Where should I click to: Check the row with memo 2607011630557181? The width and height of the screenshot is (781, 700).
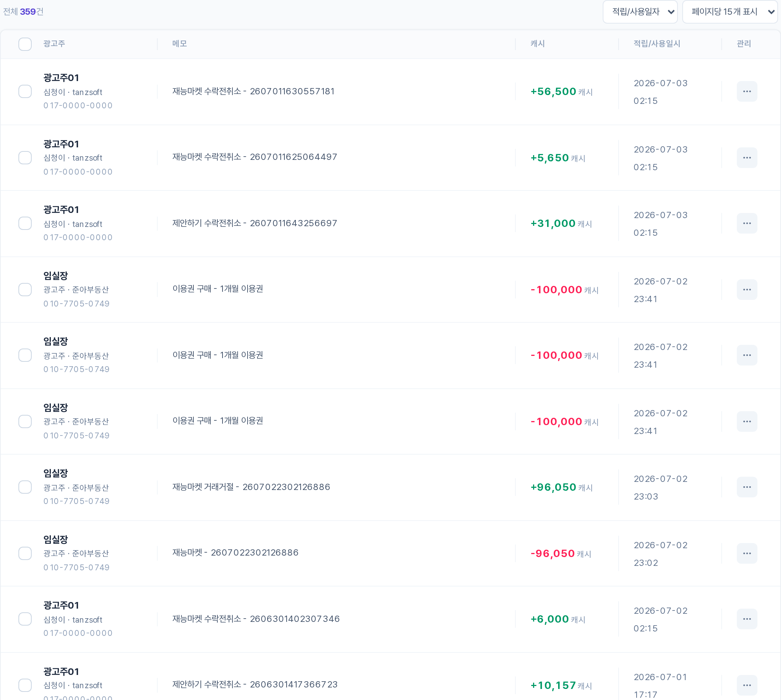tap(25, 91)
